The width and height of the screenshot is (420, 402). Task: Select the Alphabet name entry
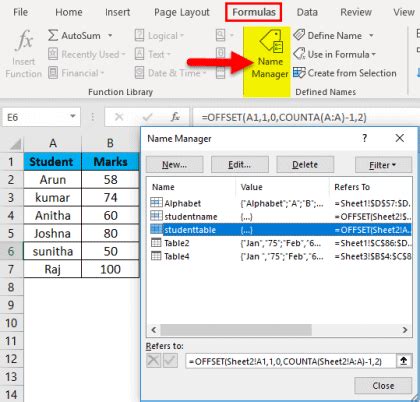(281, 203)
